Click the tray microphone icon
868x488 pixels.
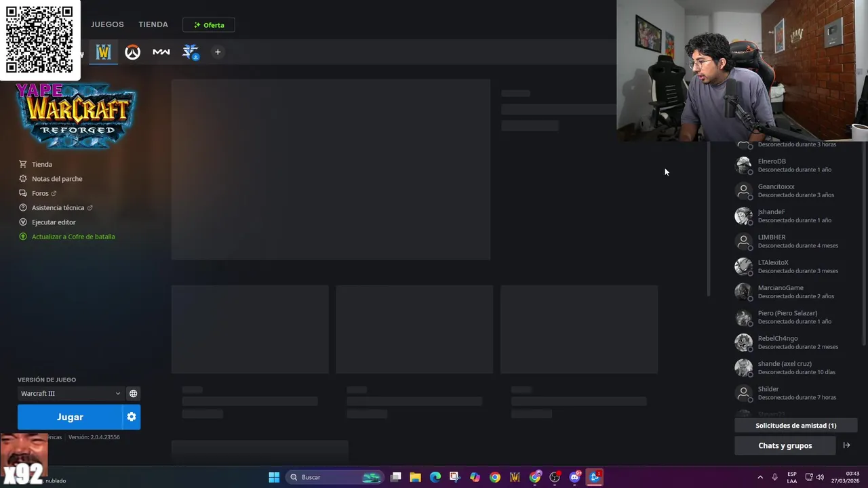(775, 477)
